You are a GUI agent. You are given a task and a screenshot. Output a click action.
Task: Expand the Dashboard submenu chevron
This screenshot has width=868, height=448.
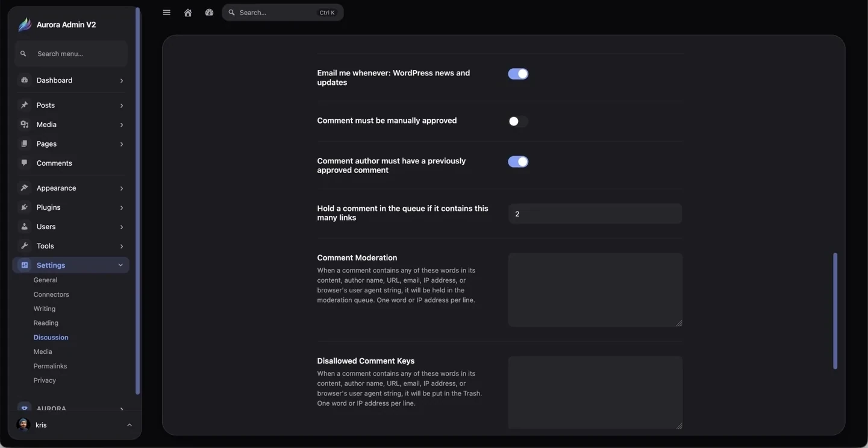point(122,81)
